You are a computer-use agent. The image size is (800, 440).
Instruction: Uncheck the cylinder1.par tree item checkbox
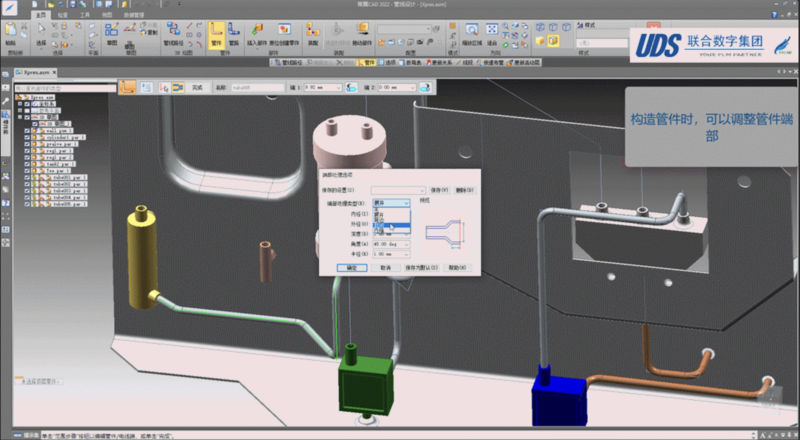pyautogui.click(x=27, y=136)
